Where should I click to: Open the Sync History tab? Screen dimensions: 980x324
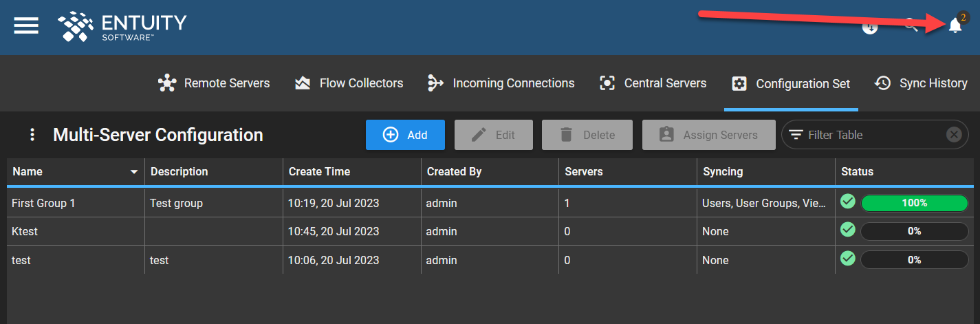[921, 83]
